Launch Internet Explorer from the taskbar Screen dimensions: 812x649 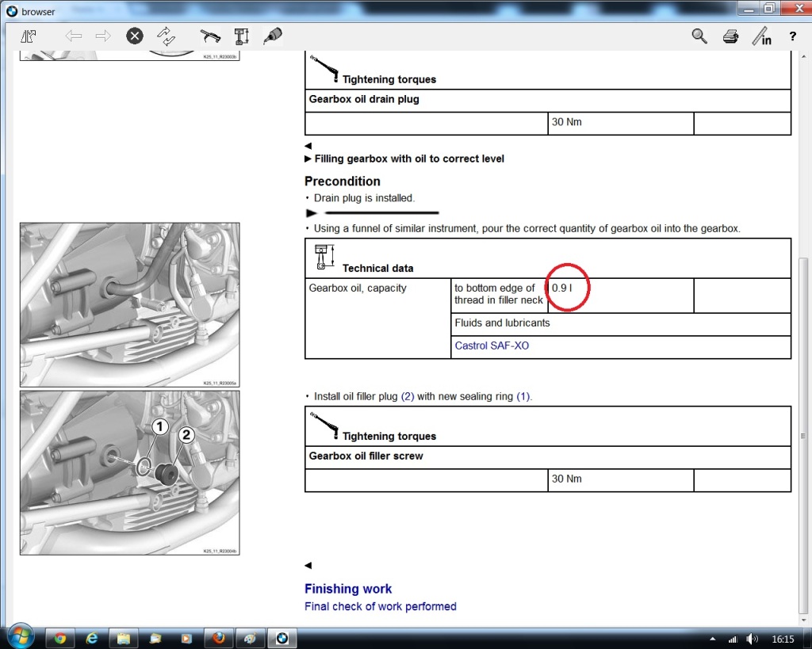[92, 639]
